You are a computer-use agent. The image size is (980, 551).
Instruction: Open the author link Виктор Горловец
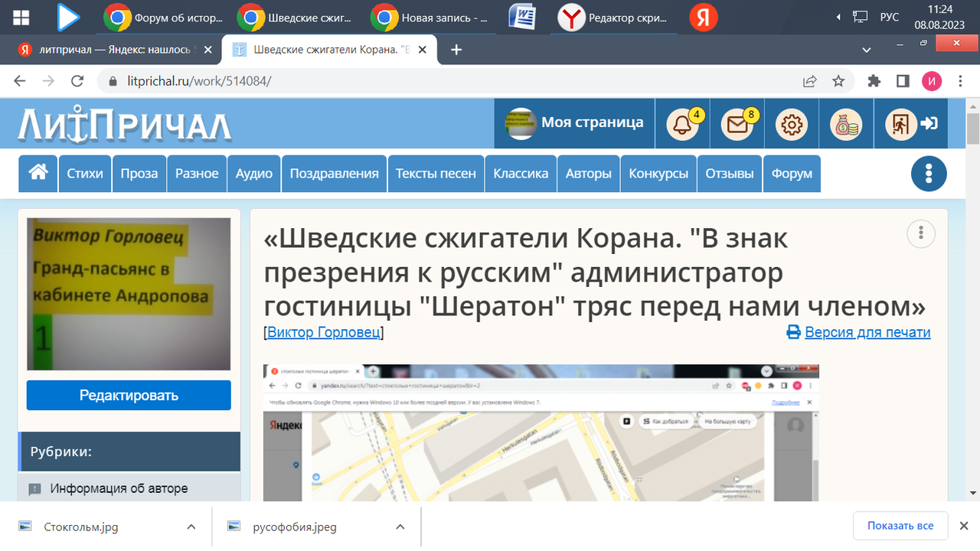point(322,332)
